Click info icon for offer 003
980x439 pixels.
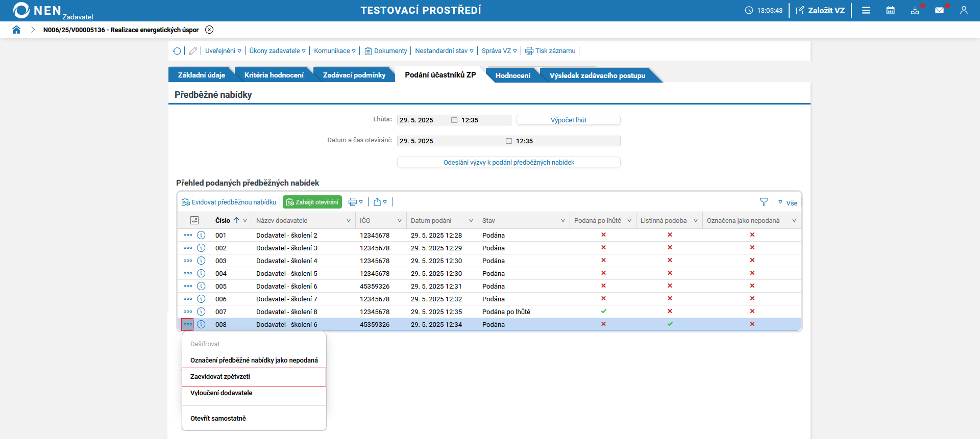point(201,261)
